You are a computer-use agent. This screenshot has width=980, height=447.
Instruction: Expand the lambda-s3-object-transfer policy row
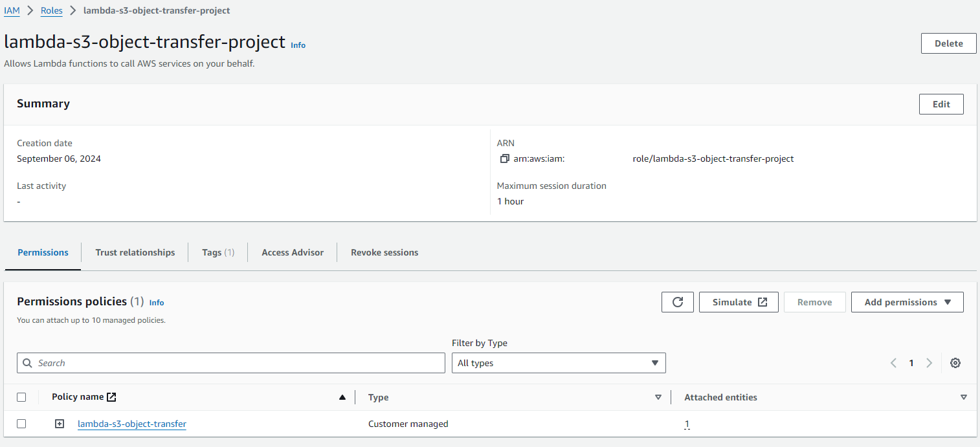[x=60, y=424]
